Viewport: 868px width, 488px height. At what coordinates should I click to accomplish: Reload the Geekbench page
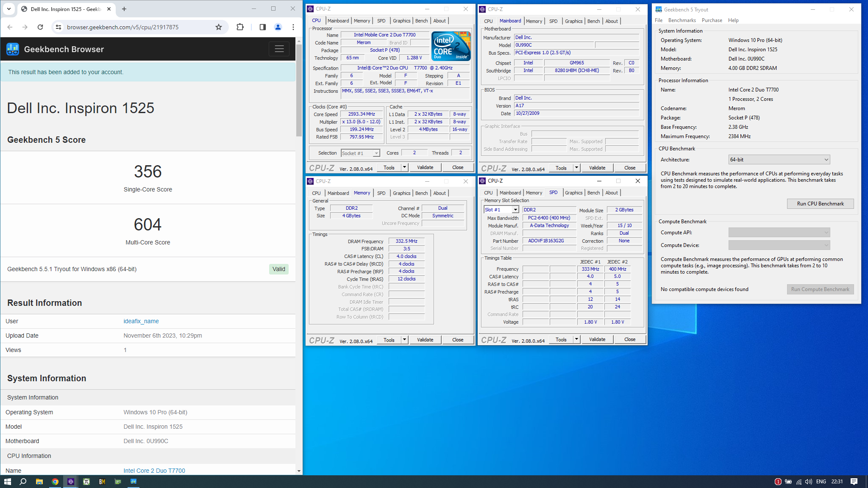40,27
